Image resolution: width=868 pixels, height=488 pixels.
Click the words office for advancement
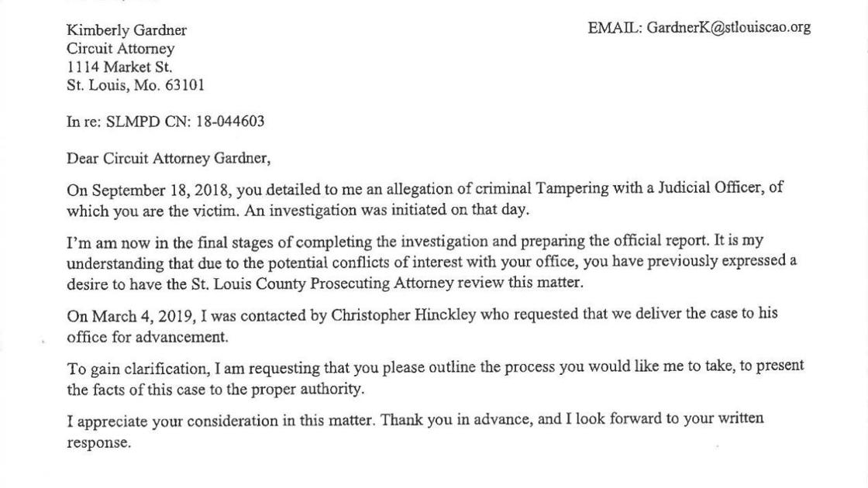coord(147,337)
